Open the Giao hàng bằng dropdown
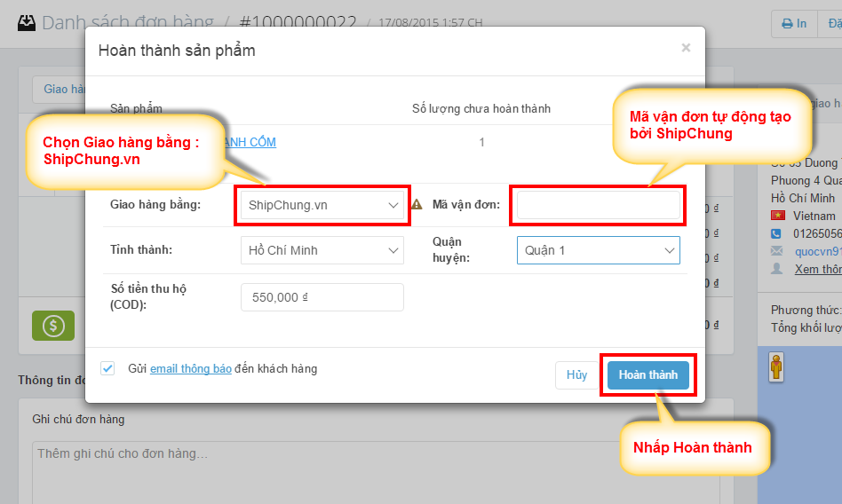 point(322,205)
